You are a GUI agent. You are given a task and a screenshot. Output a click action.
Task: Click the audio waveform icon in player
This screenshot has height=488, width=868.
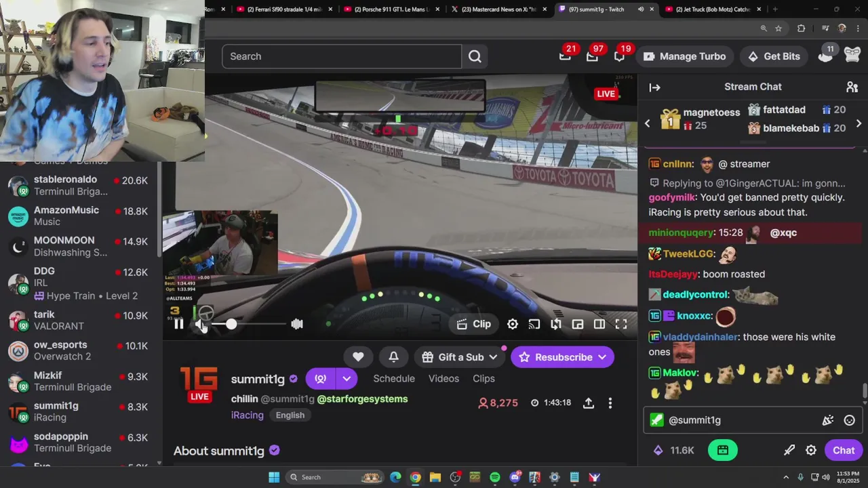click(x=297, y=324)
